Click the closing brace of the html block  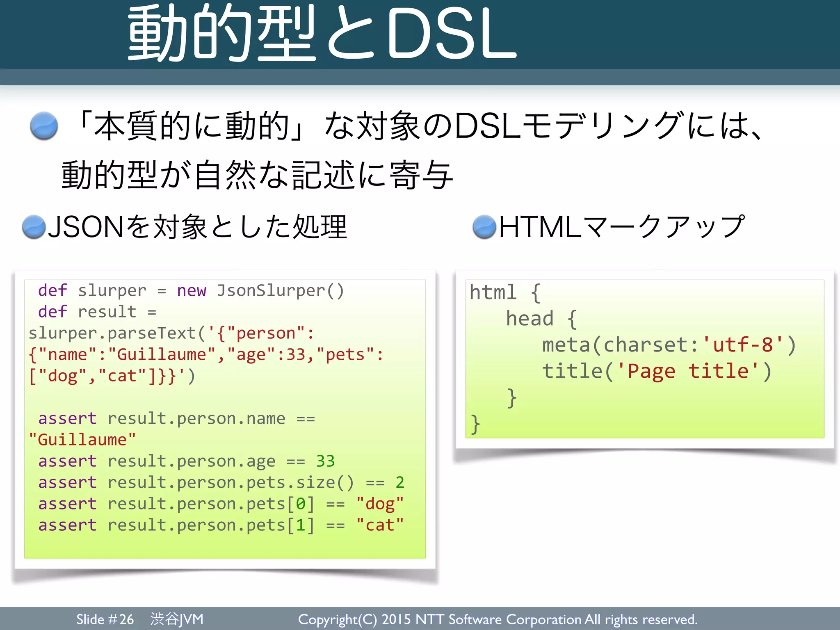(x=475, y=424)
